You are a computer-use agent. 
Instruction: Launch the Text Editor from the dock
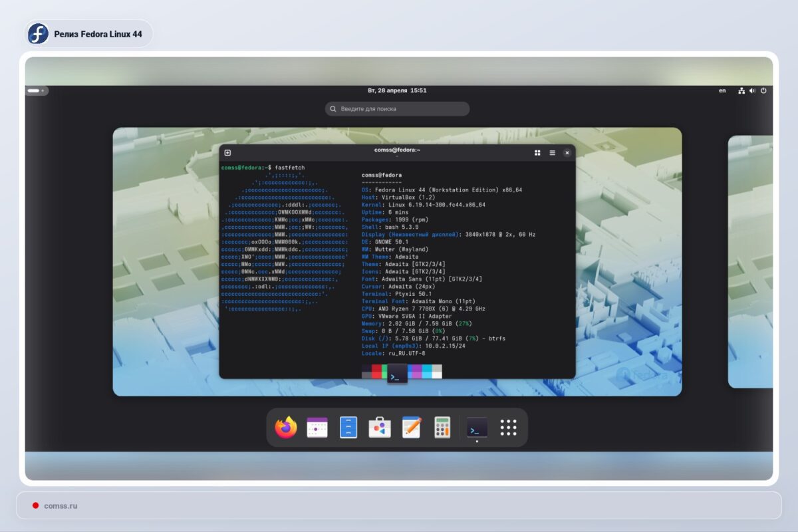pos(410,427)
